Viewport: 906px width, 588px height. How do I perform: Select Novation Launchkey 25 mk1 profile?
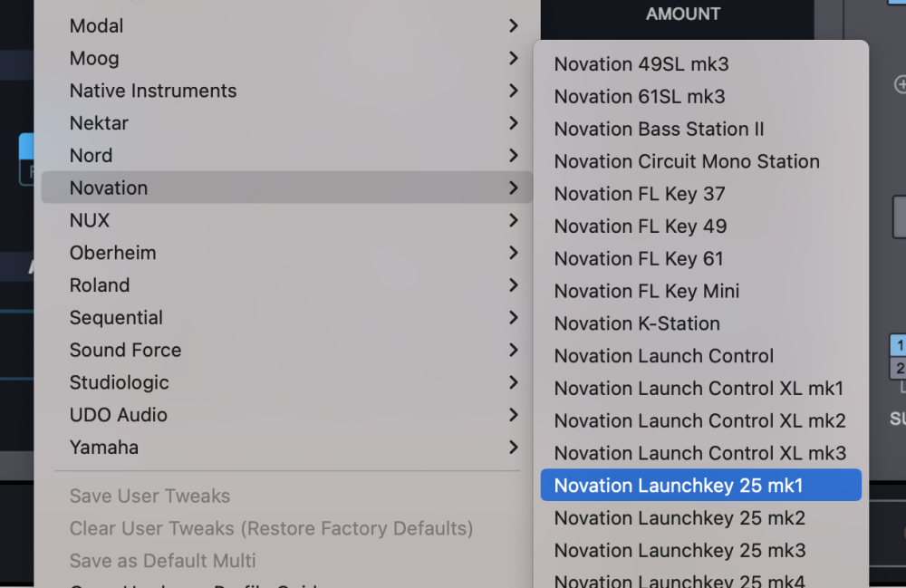tap(679, 486)
